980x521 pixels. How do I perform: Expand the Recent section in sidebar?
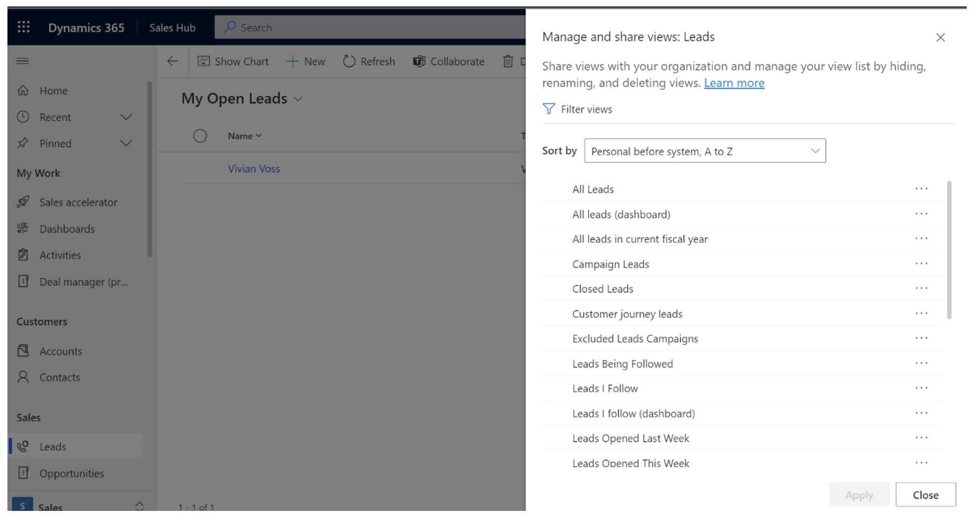click(x=126, y=117)
